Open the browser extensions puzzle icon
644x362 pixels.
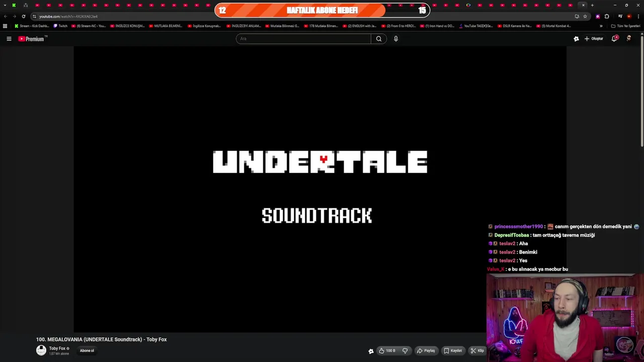pyautogui.click(x=607, y=16)
